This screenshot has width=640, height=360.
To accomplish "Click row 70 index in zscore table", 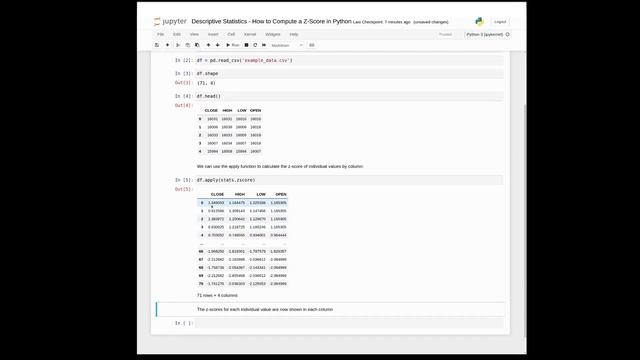I will pos(201,284).
